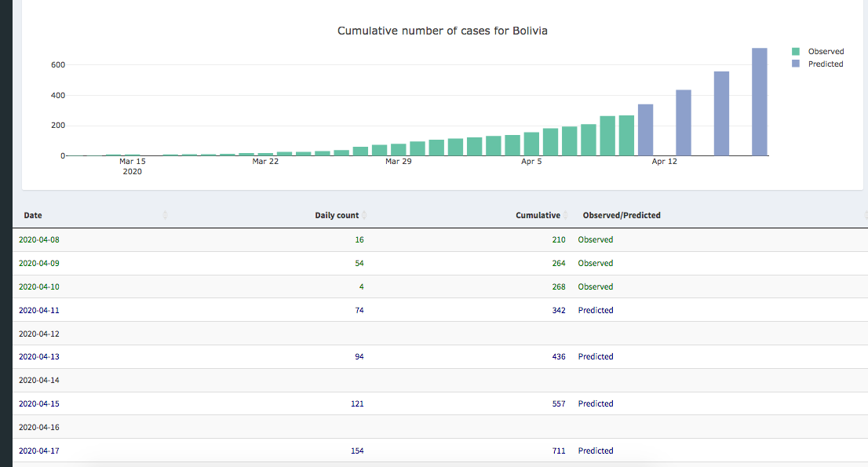Select the tallest predicted bar in chart
Image resolution: width=868 pixels, height=467 pixels.
[759, 102]
